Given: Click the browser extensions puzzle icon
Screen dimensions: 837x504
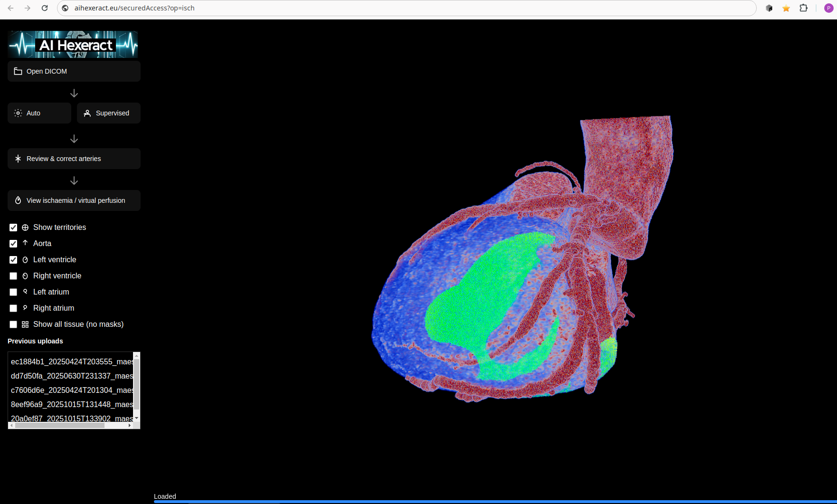Looking at the screenshot, I should coord(803,8).
